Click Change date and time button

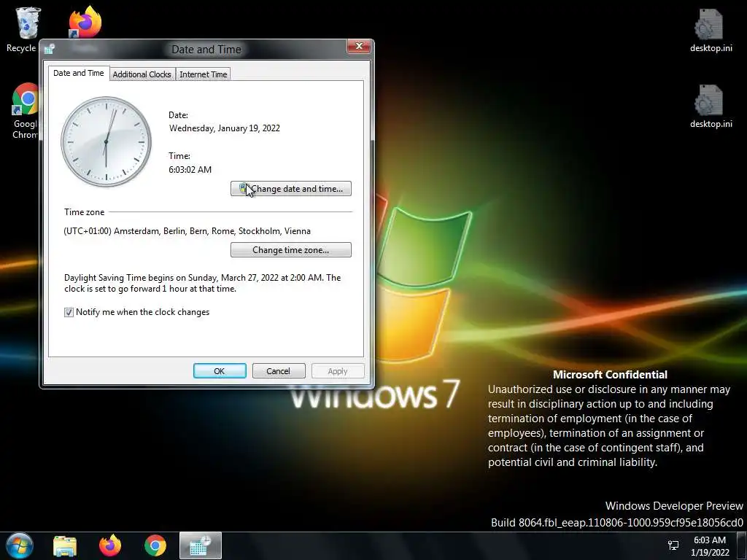pos(291,189)
